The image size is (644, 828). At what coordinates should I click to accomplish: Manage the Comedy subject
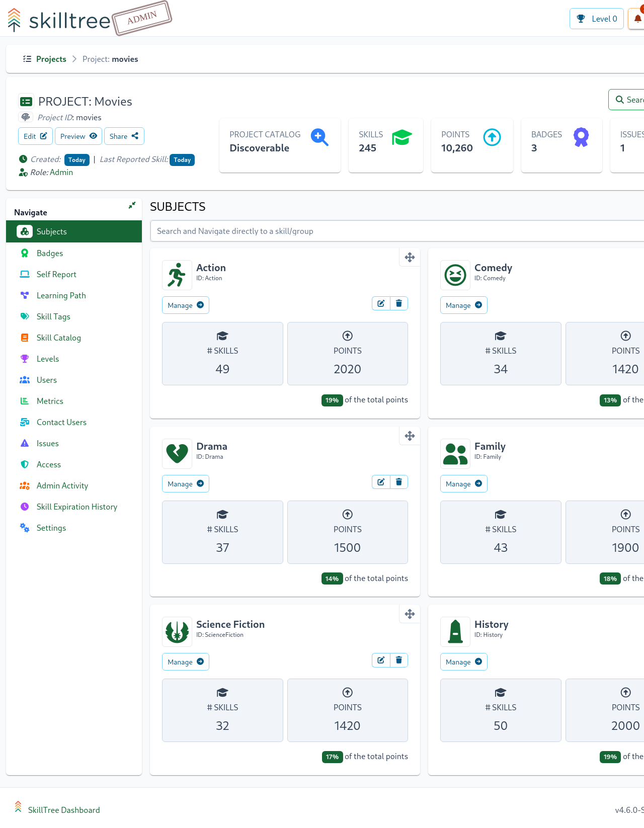464,305
